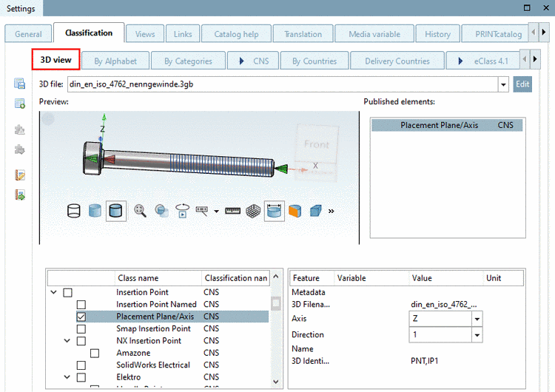Screen dimensions: 555x392
Task: Click the blue cube view icon
Action: (x=314, y=211)
